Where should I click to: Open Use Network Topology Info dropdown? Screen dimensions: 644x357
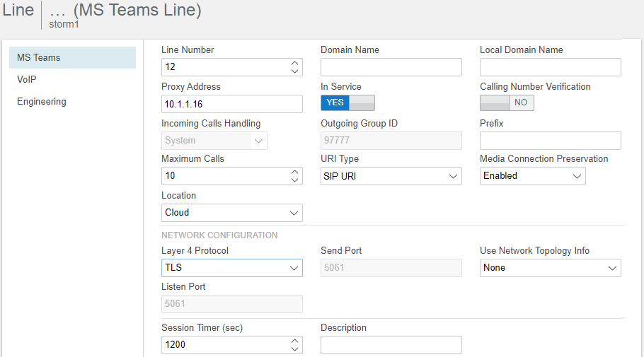(551, 268)
